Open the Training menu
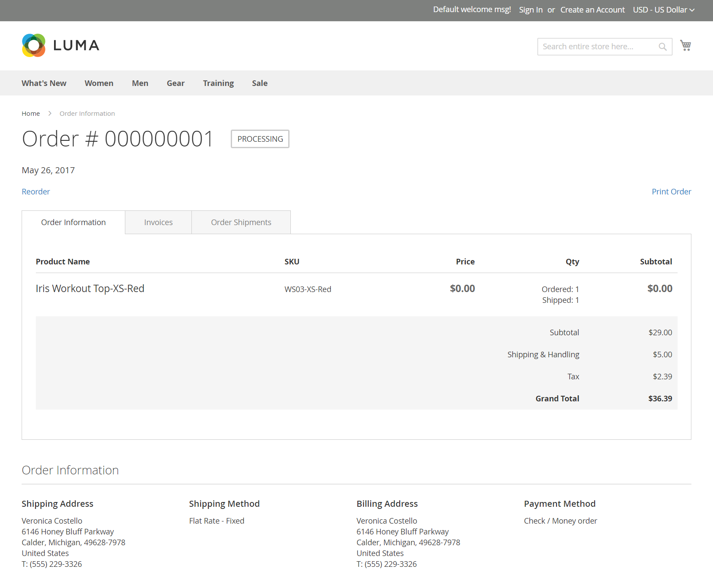The width and height of the screenshot is (713, 588). tap(218, 83)
